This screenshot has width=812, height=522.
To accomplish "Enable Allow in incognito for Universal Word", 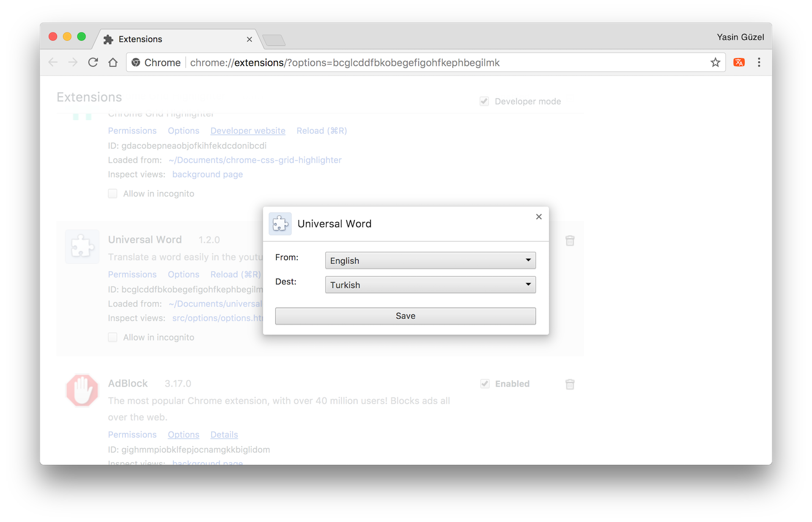I will coord(112,337).
